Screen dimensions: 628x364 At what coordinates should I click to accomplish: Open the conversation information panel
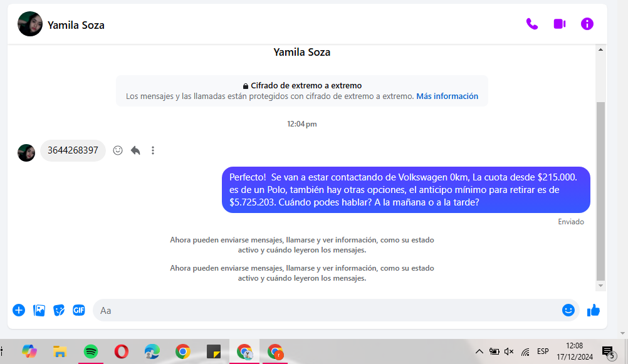[587, 24]
